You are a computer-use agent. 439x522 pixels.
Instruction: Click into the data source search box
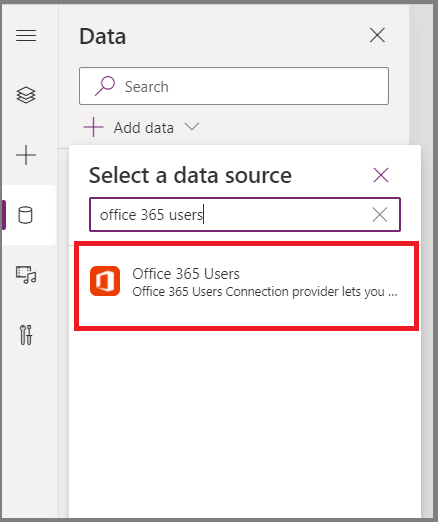245,214
